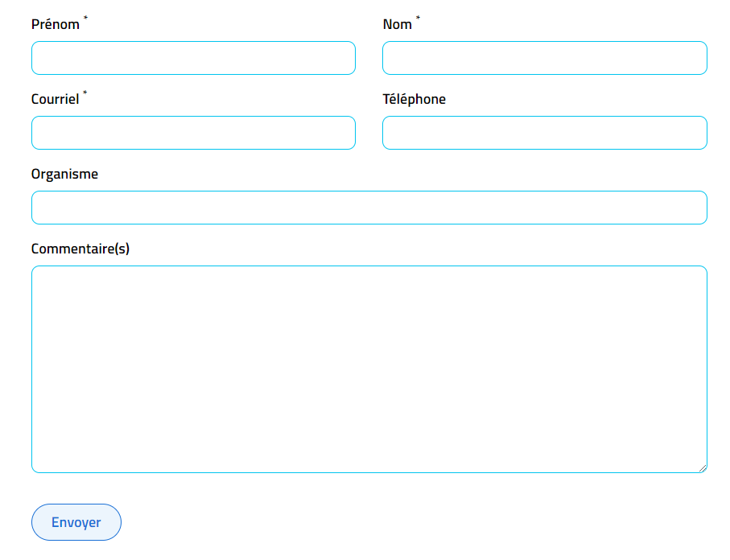This screenshot has width=730, height=560.
Task: Click the red asterisk after Courriel
Action: coord(85,93)
